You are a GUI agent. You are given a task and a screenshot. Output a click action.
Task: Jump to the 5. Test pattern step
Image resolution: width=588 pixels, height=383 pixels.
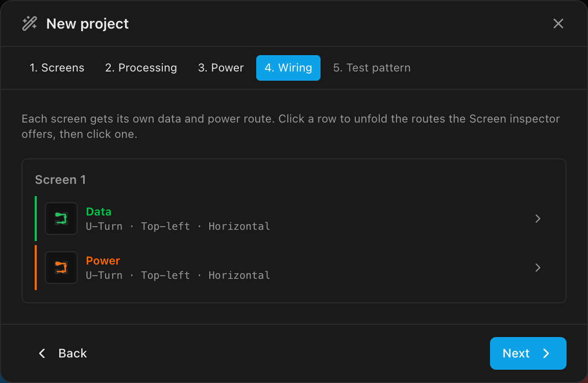point(372,68)
